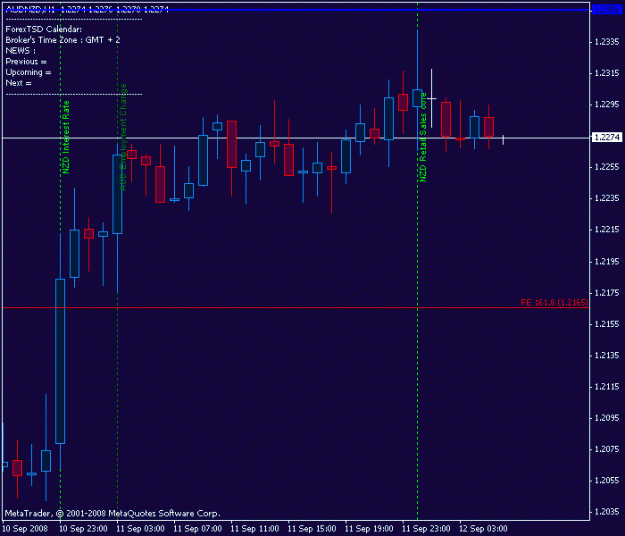Click the 1.2195 price axis label
This screenshot has height=536, width=625.
point(607,262)
